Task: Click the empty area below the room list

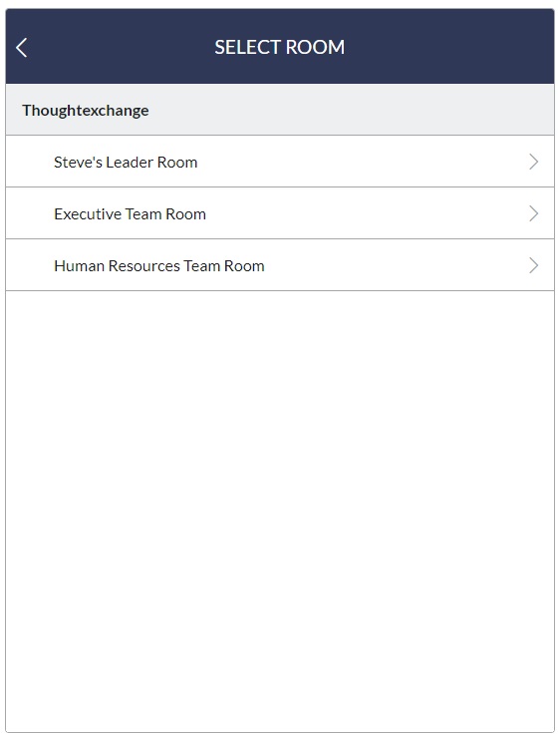Action: tap(280, 512)
